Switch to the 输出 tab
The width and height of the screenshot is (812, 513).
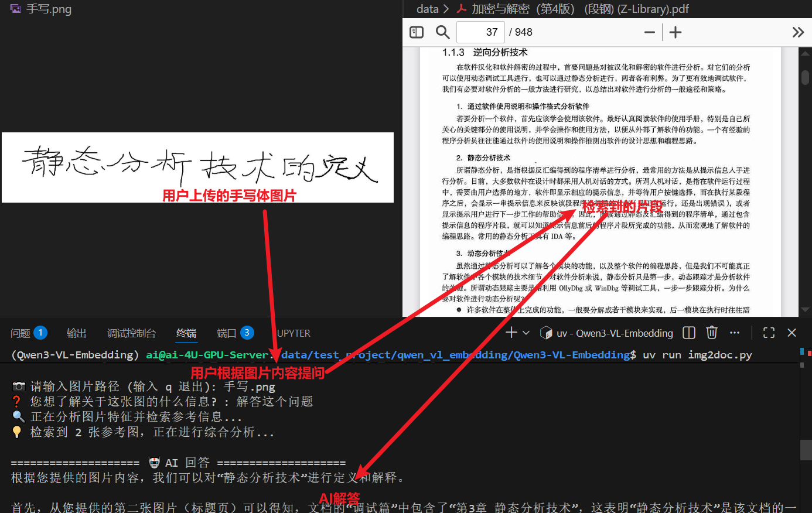click(76, 333)
